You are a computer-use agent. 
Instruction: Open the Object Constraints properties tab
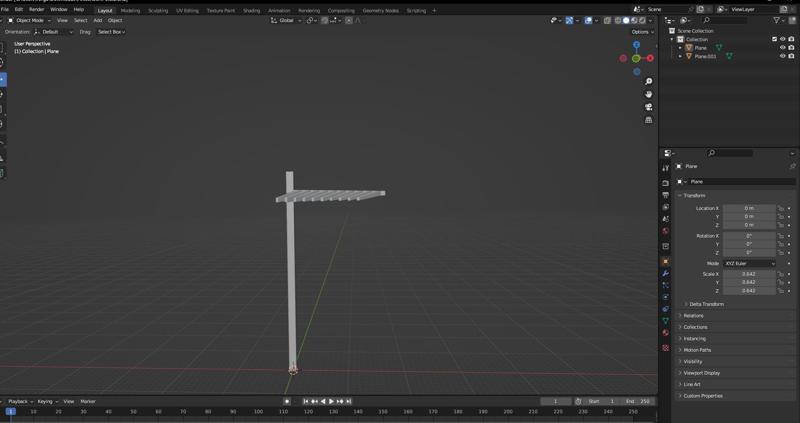[665, 309]
